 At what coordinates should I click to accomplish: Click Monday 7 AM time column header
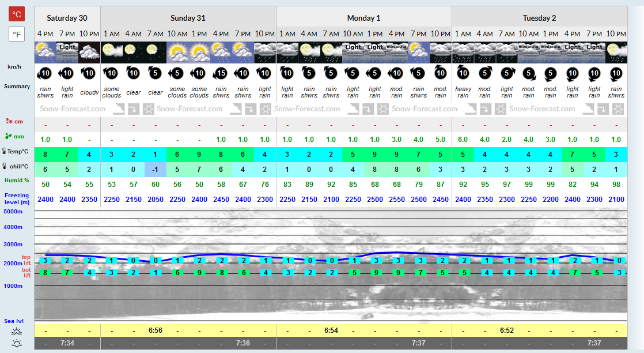coord(331,33)
